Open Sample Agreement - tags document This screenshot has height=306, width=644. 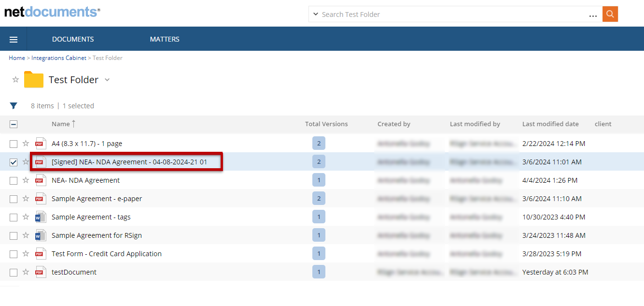click(91, 217)
